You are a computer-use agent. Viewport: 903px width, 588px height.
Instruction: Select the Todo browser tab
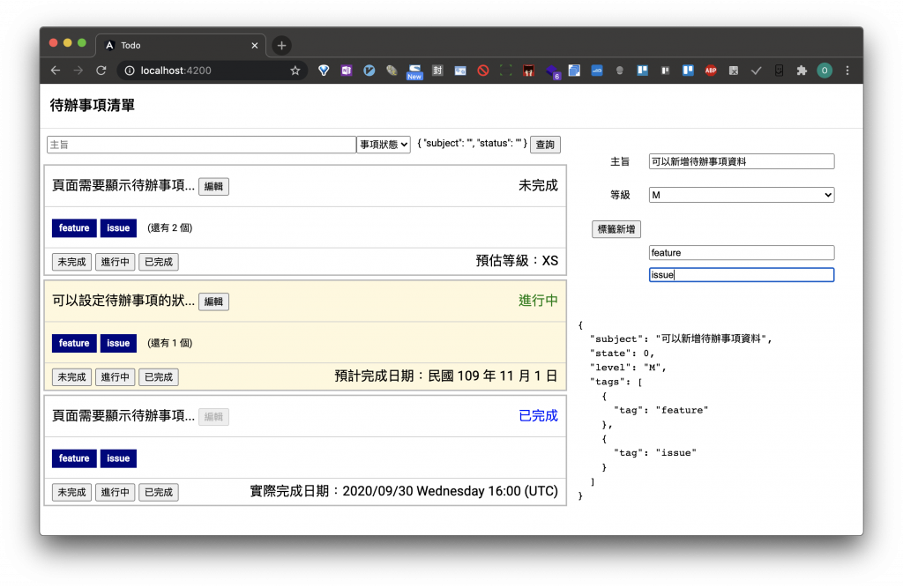coord(181,45)
